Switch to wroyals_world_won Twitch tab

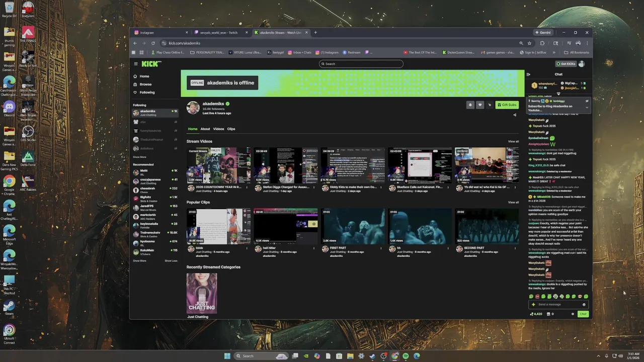[x=220, y=33]
